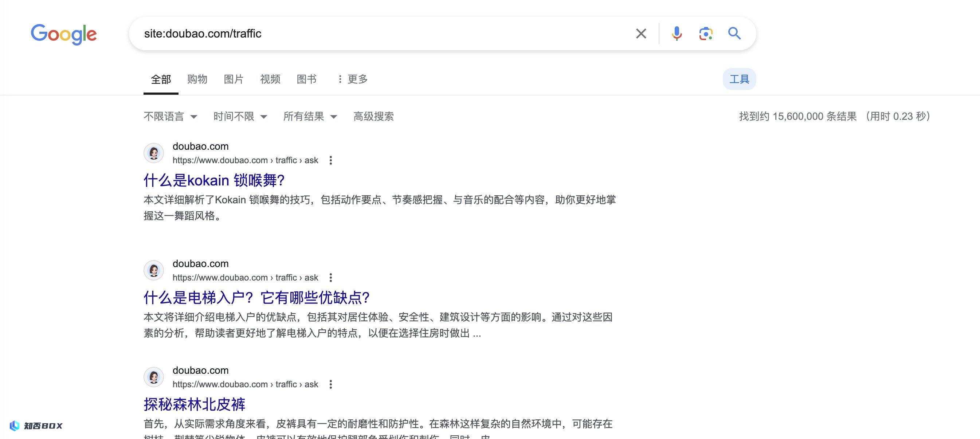The image size is (980, 439).
Task: Click the URL breadcrumb above kokain 锁喉舞 result
Action: pos(246,160)
